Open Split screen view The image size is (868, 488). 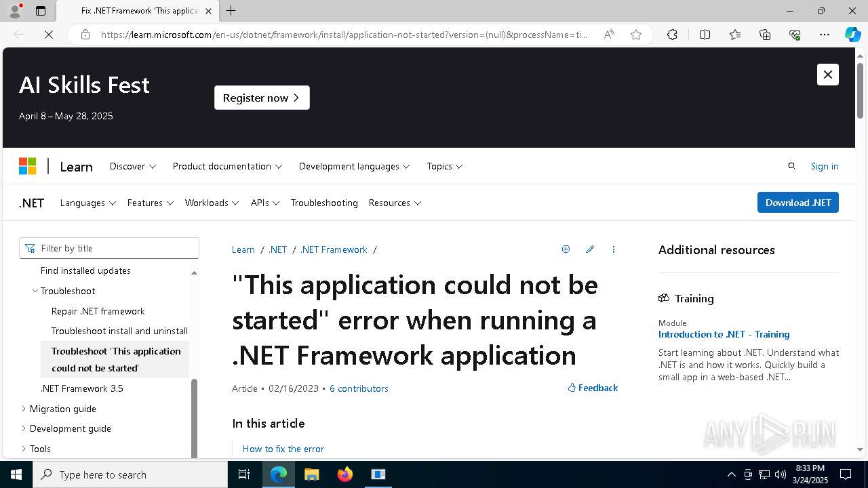[x=705, y=35]
